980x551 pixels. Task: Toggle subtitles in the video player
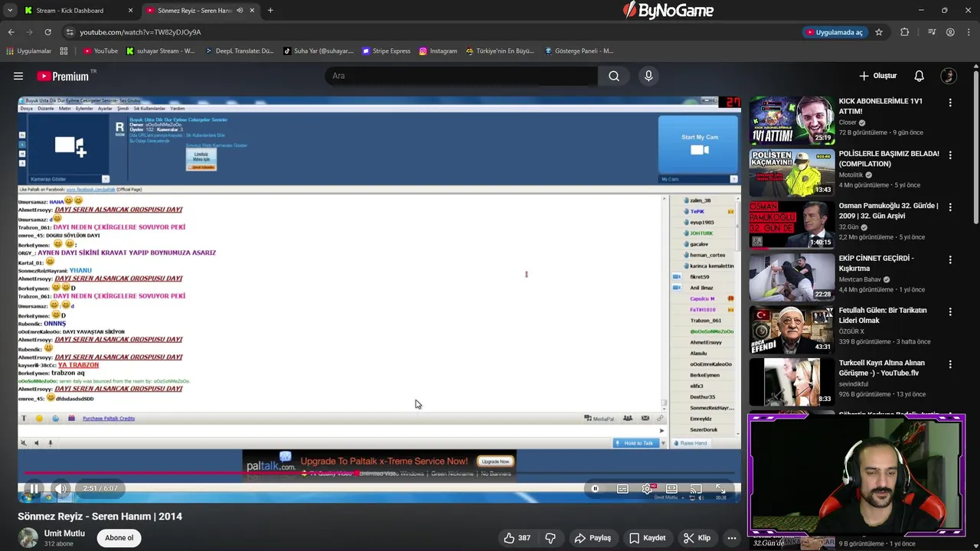622,488
